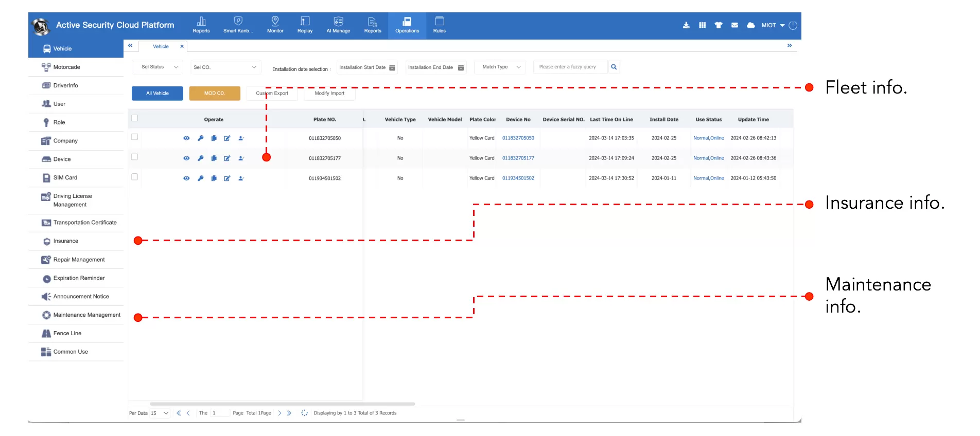980x436 pixels.
Task: Click user icon for plate 011934501502
Action: [241, 178]
